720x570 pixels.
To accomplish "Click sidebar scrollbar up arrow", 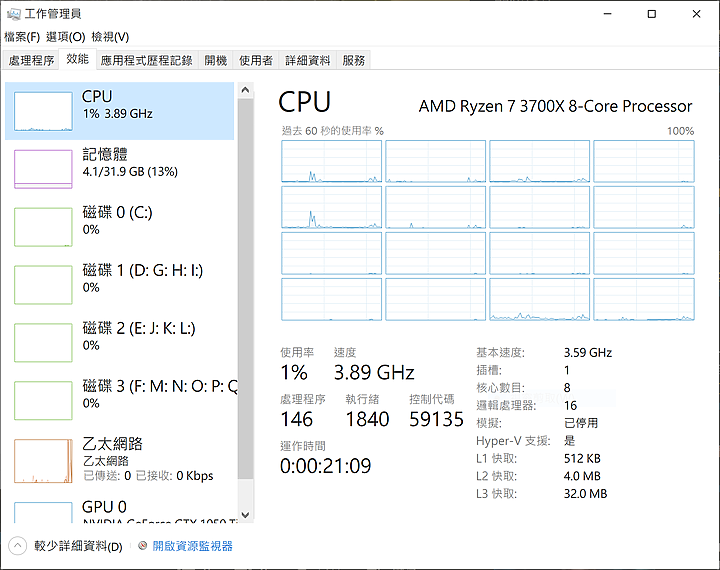I will point(245,90).
